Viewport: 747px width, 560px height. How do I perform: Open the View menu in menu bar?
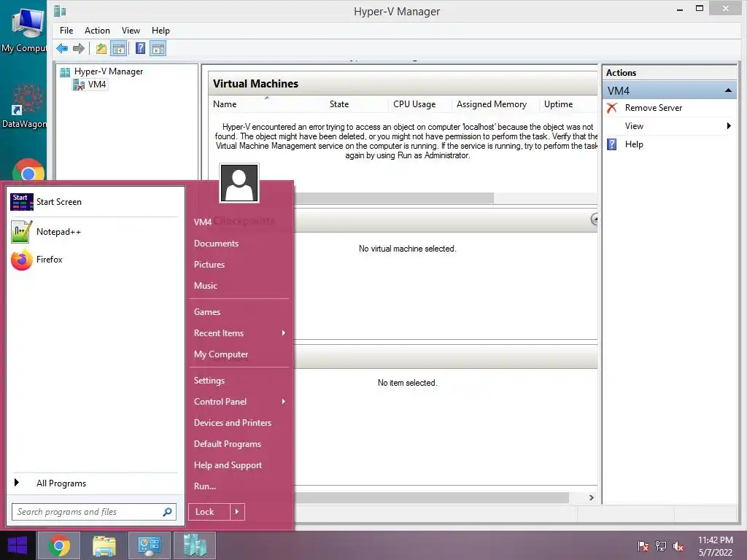tap(131, 31)
